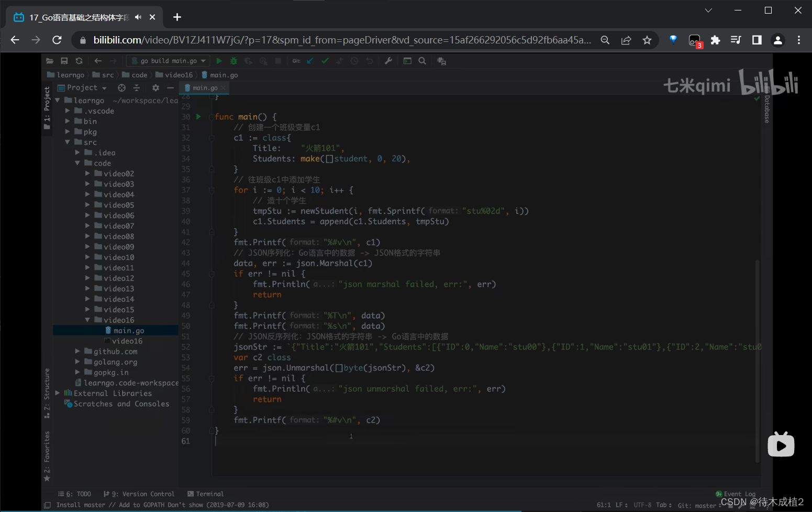Viewport: 812px width, 512px height.
Task: Open the Structure side tool tab
Action: (47, 393)
